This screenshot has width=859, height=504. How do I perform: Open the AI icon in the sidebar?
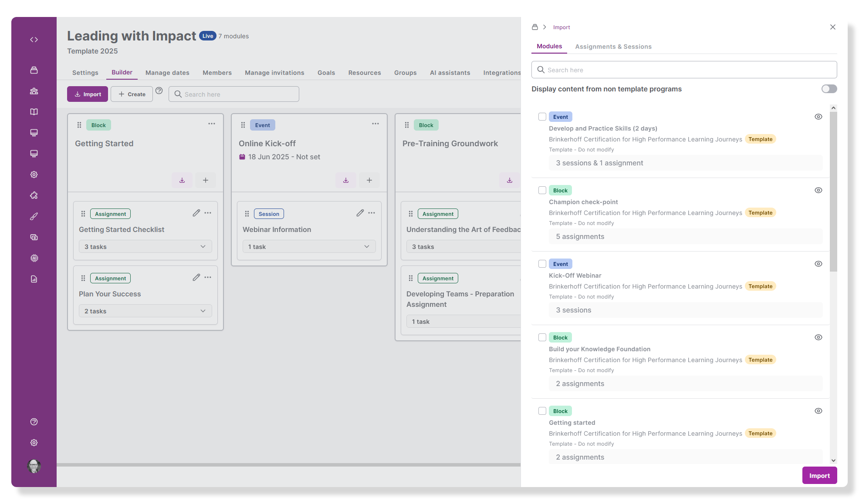[34, 258]
